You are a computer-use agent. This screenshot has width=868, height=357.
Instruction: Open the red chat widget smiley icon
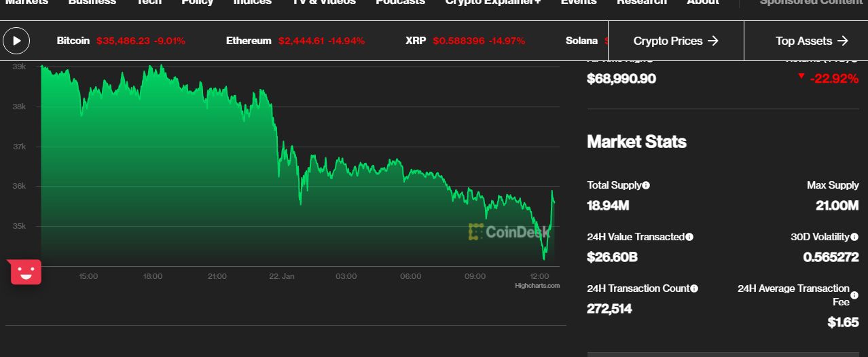26,272
